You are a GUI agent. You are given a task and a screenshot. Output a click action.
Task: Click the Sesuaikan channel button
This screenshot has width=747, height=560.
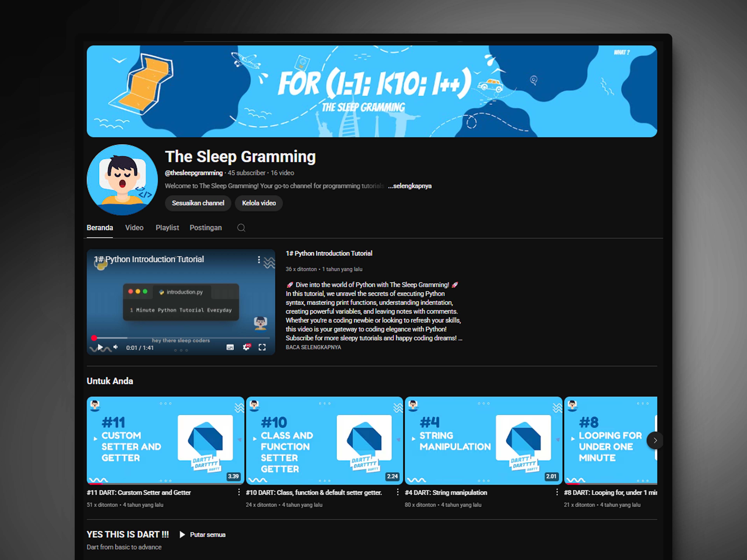click(x=198, y=203)
